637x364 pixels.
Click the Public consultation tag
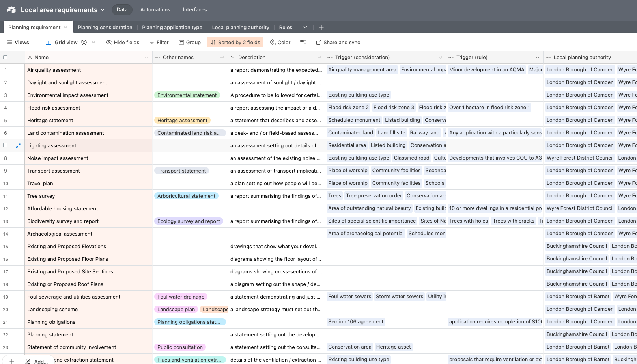[x=180, y=347]
